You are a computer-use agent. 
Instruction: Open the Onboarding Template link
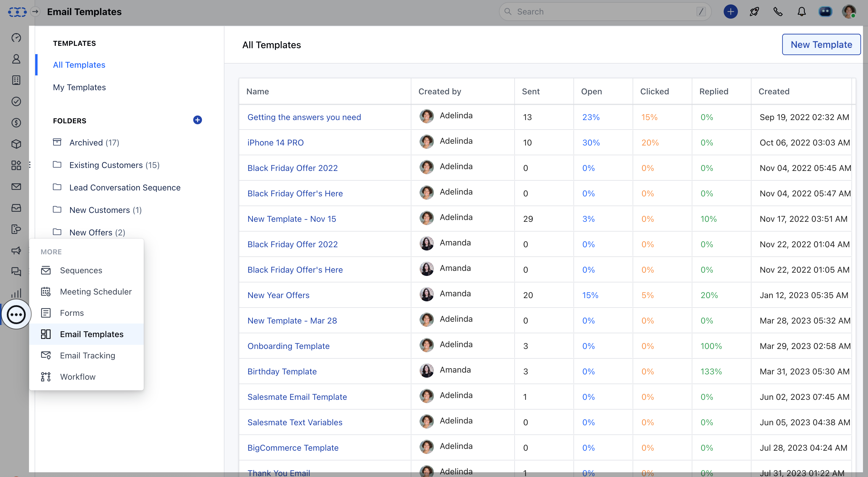point(288,346)
